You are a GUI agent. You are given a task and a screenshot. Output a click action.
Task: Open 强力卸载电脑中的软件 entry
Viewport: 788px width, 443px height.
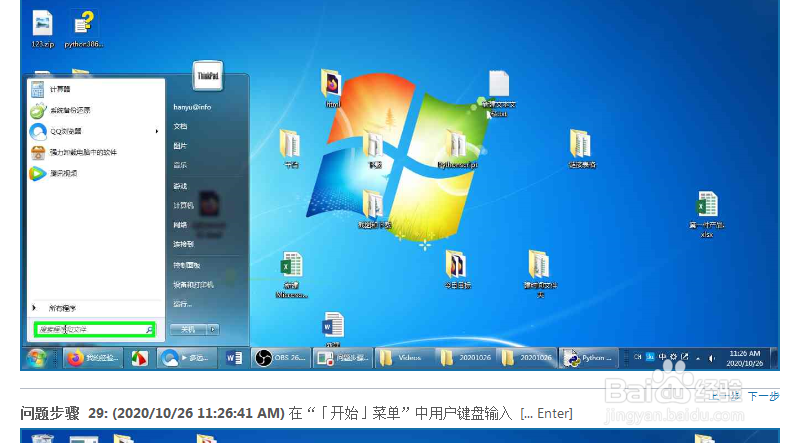pos(95,153)
